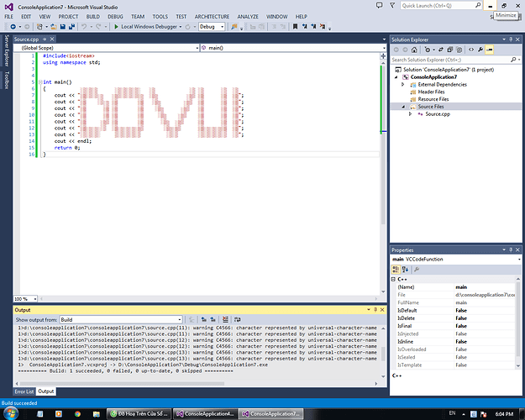
Task: Toggle the Preview Selected Items button
Action: point(488,50)
